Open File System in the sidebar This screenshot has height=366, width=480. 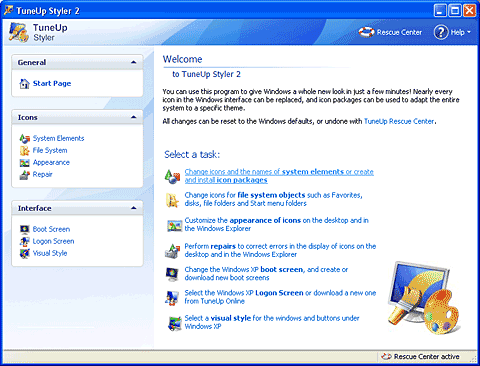pyautogui.click(x=50, y=150)
